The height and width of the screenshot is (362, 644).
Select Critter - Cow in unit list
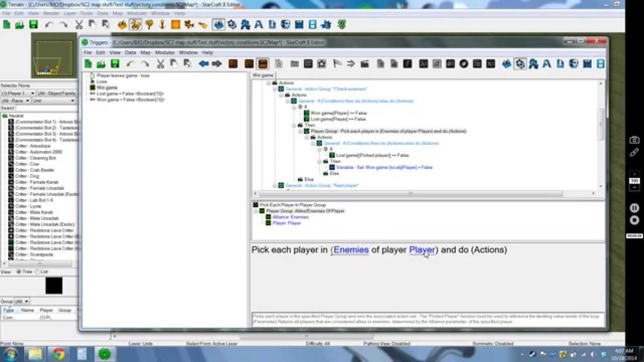pos(27,164)
